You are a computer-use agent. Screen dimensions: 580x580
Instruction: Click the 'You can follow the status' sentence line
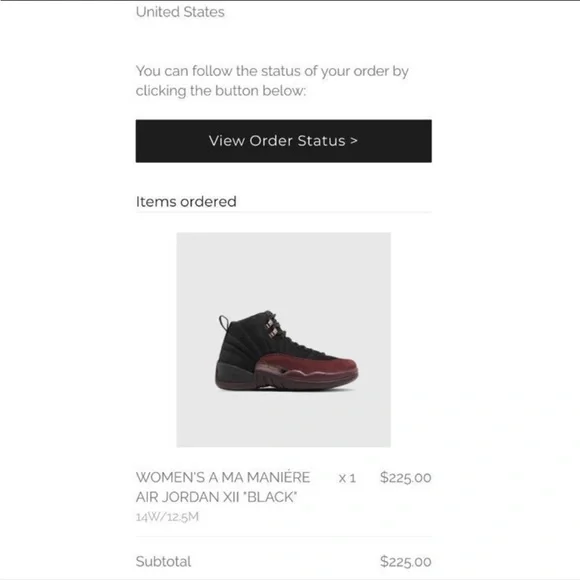(x=272, y=71)
